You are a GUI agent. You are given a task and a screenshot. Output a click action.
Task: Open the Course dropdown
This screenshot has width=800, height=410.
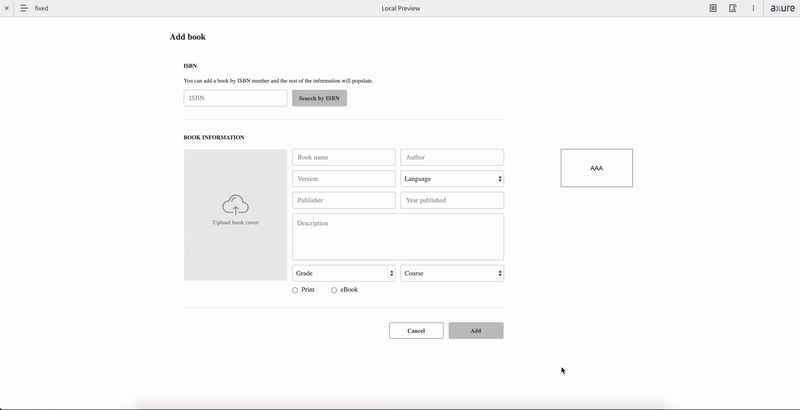coord(452,273)
